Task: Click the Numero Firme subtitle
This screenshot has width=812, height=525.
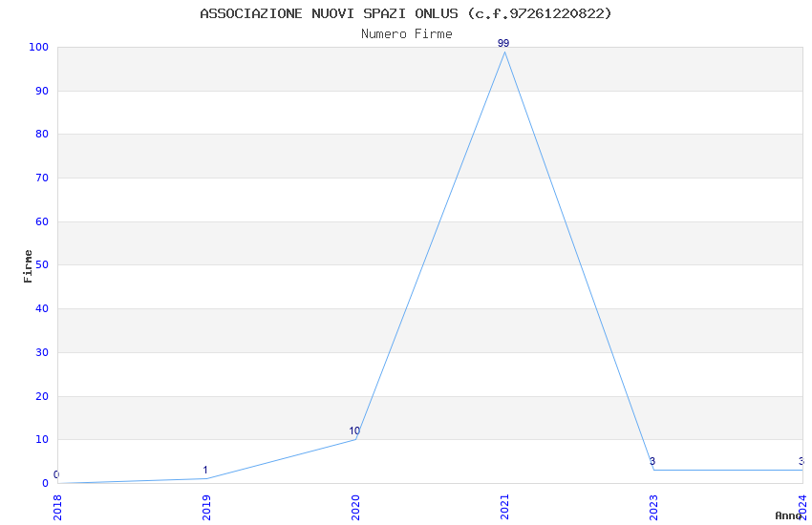Action: pyautogui.click(x=407, y=34)
